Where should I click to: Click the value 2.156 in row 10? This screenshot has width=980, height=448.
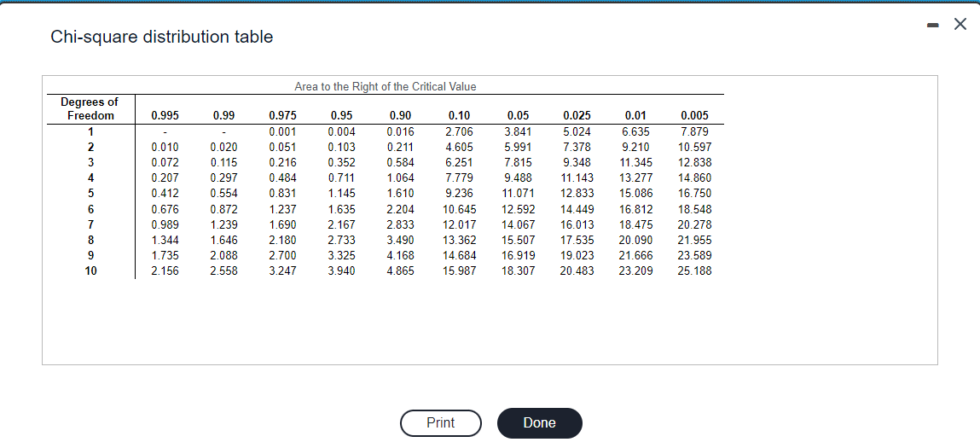pos(165,271)
